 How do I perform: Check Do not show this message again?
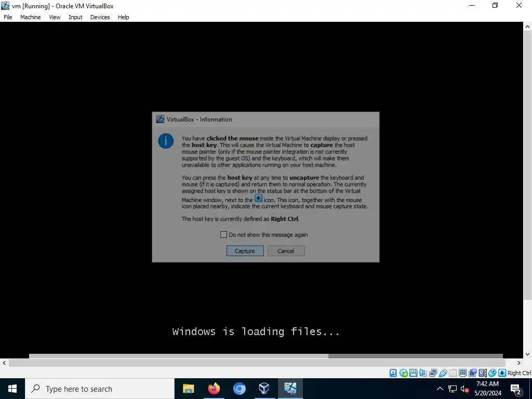point(223,234)
